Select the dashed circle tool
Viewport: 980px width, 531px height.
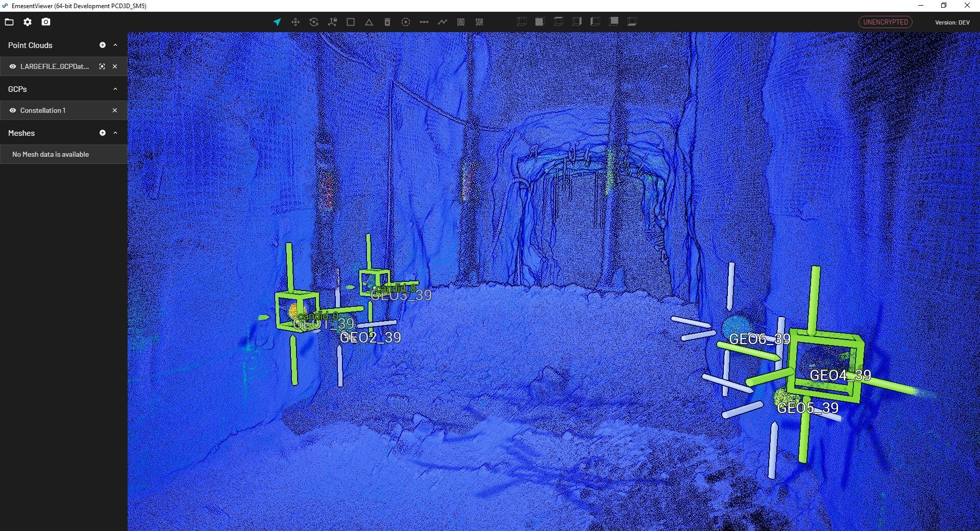coord(406,22)
